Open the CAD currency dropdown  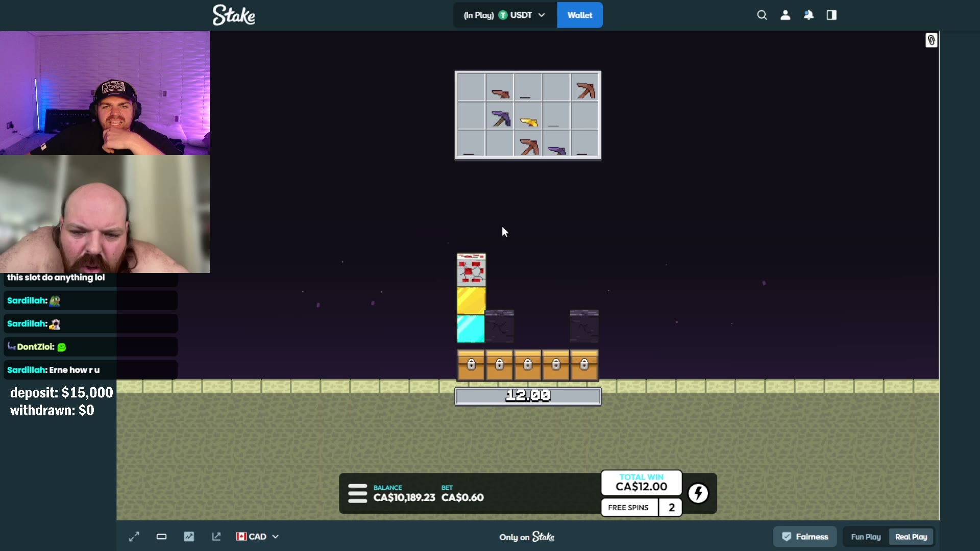point(258,537)
